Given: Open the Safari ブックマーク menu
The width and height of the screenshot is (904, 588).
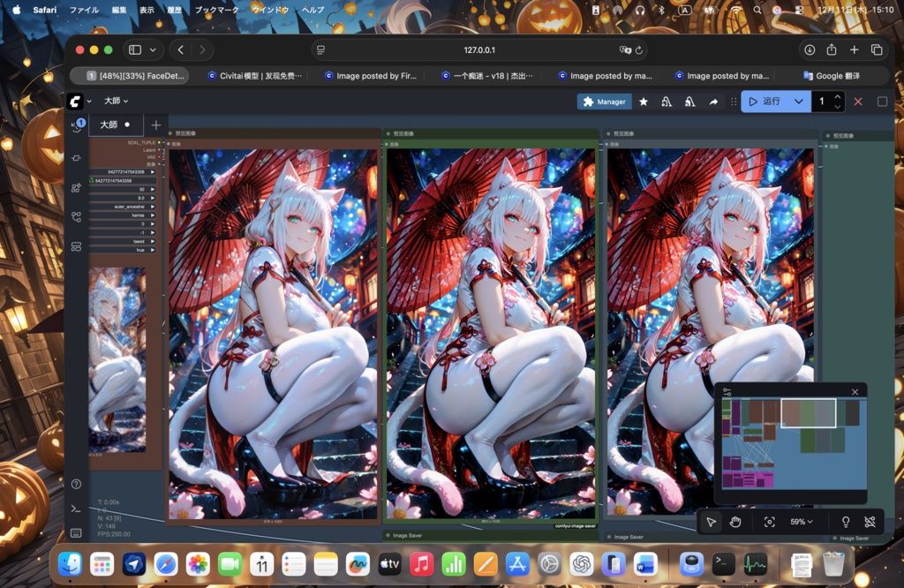Looking at the screenshot, I should pos(215,10).
